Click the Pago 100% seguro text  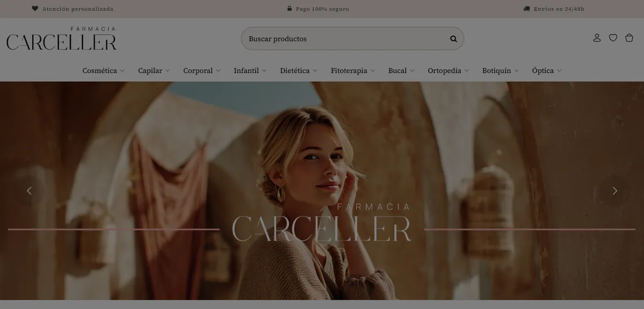click(x=323, y=9)
